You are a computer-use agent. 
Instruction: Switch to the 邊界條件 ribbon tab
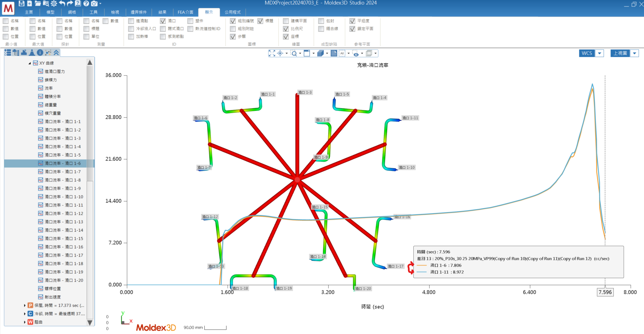139,12
